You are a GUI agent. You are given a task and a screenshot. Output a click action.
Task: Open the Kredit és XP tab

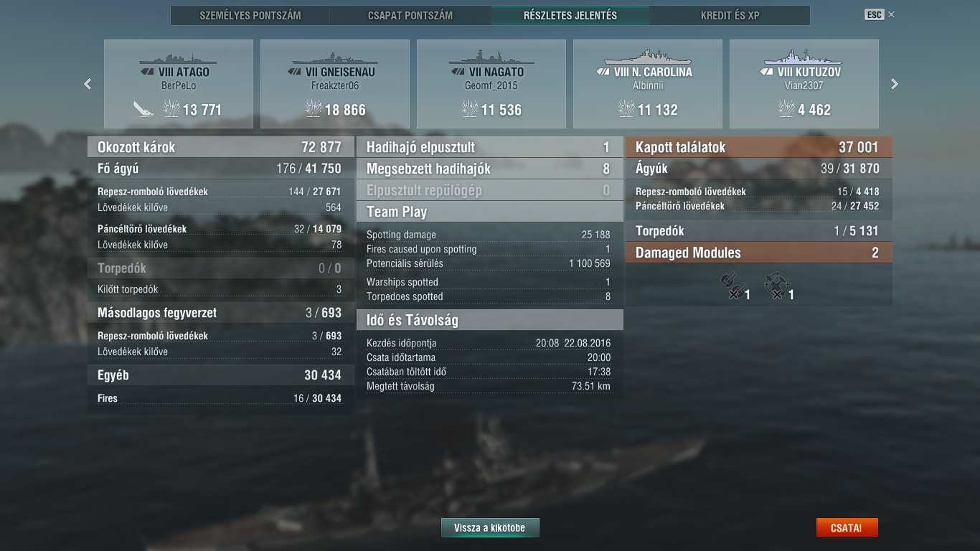coord(730,15)
